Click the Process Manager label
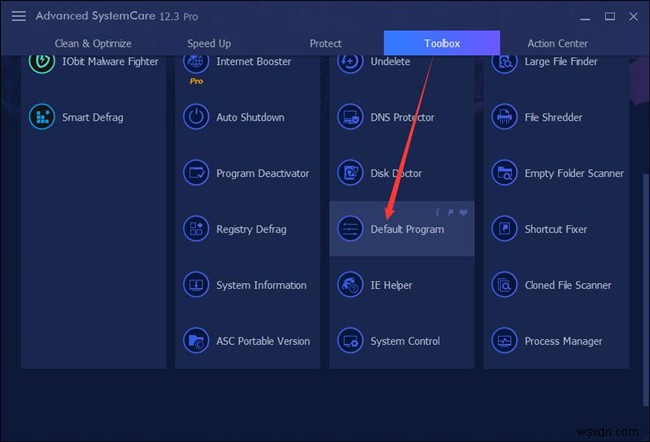This screenshot has width=650, height=442. (563, 341)
